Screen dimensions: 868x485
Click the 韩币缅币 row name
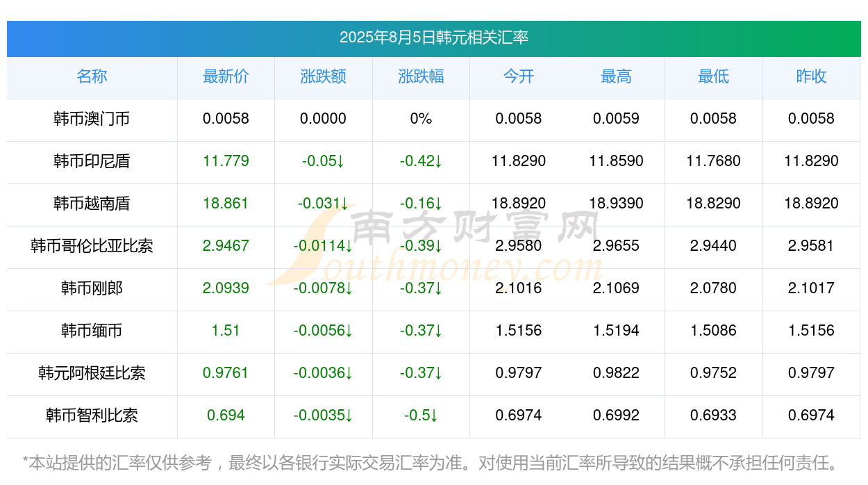point(92,331)
